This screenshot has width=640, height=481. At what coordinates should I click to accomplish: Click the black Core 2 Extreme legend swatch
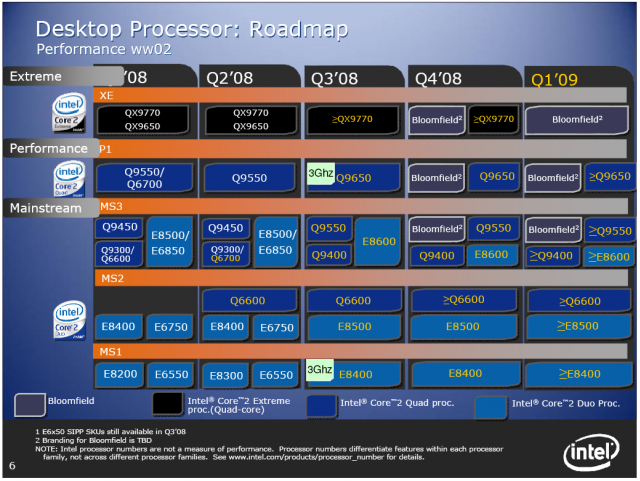pos(167,403)
